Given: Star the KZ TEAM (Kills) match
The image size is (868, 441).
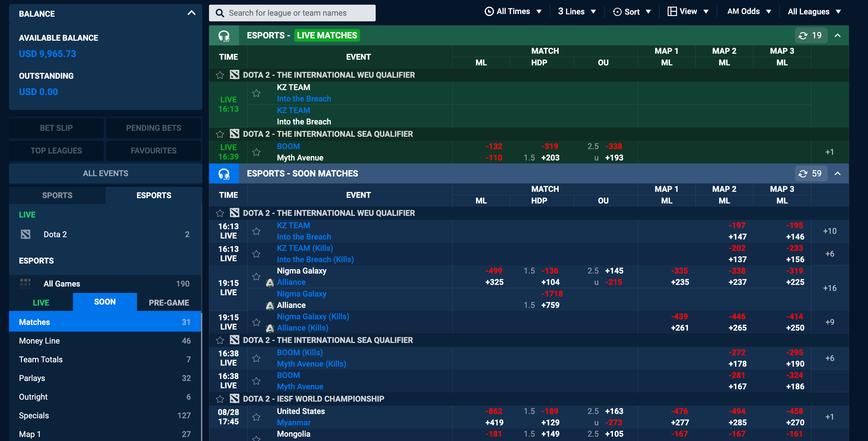Looking at the screenshot, I should coord(256,254).
